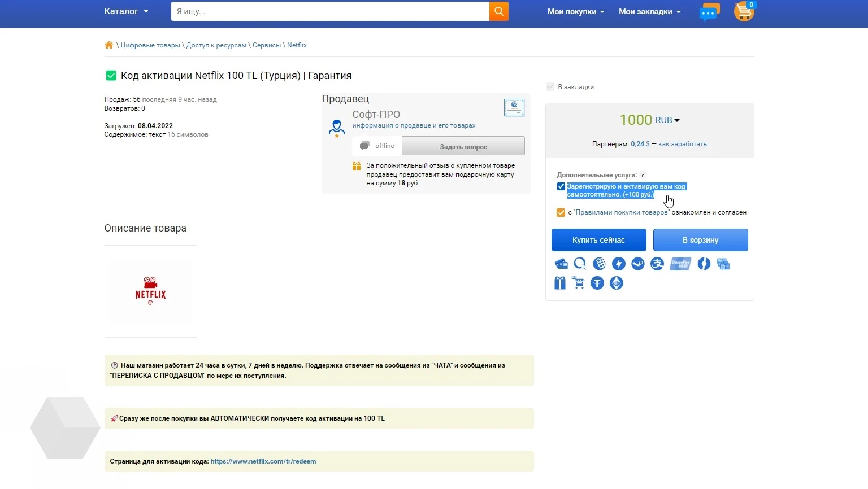Select gift card payment icon
Viewport: 868px width, 489px height.
tap(560, 283)
